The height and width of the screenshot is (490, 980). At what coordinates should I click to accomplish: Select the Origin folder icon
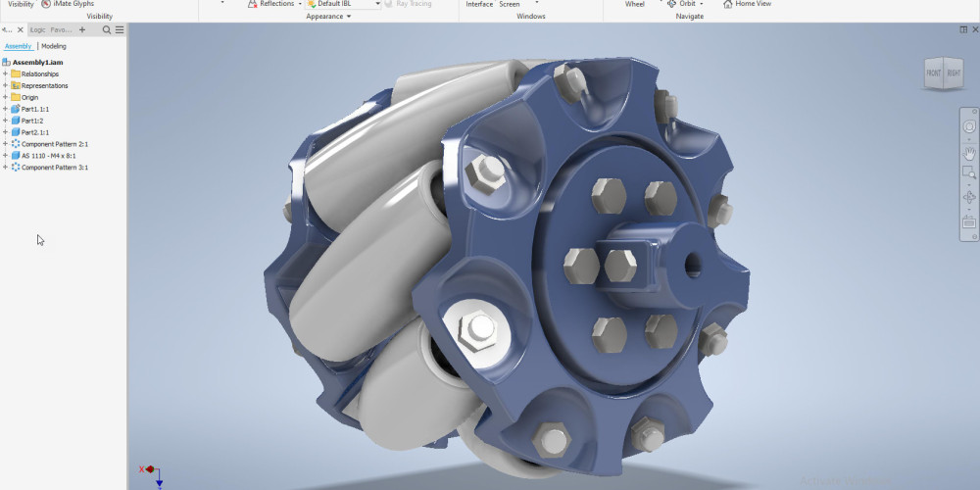coord(16,97)
